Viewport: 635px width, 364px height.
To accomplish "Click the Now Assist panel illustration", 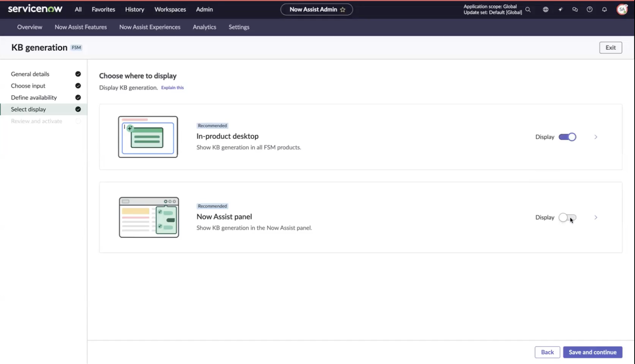I will [x=149, y=217].
